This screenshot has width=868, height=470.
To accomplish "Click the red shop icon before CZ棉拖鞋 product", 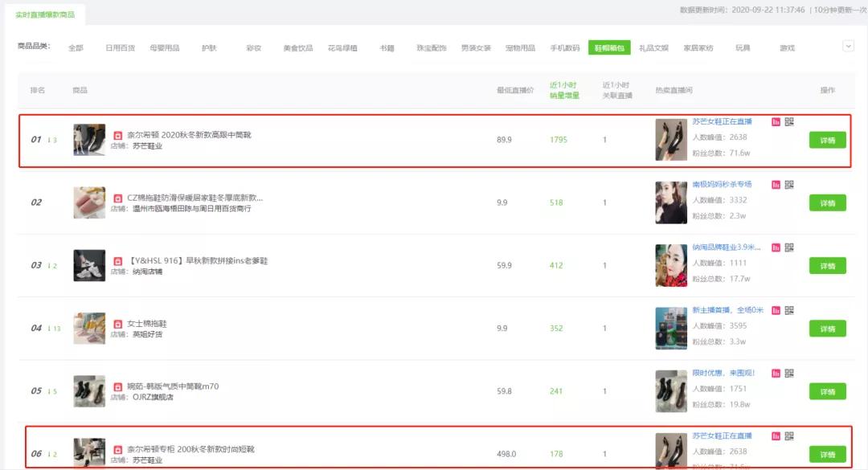I will [x=118, y=198].
